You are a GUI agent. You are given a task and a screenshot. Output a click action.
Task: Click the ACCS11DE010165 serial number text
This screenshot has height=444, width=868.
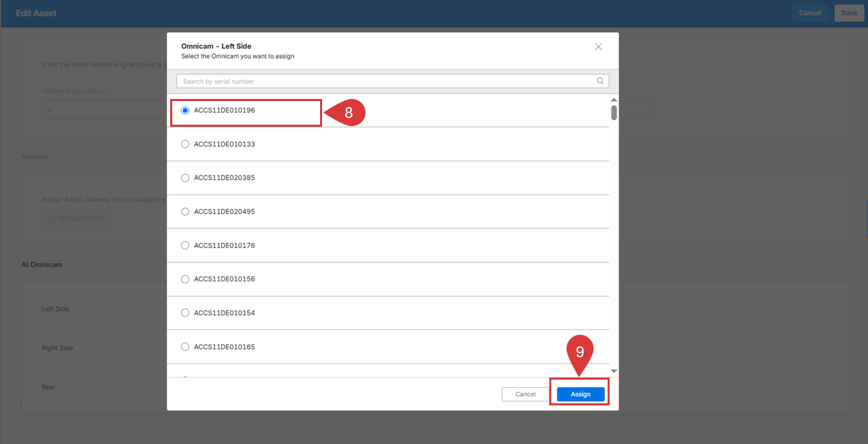pyautogui.click(x=224, y=347)
